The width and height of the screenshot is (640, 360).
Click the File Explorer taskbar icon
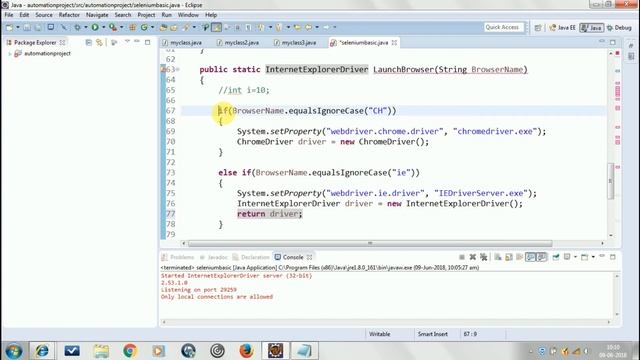[101, 351]
